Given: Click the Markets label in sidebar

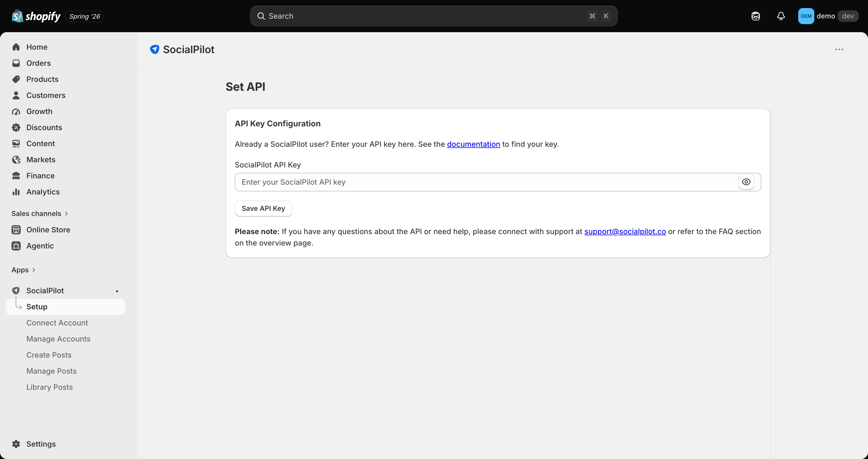Looking at the screenshot, I should [41, 159].
